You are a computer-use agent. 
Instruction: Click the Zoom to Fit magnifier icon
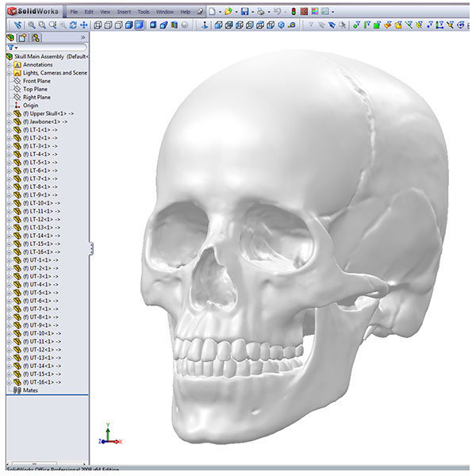coord(30,25)
